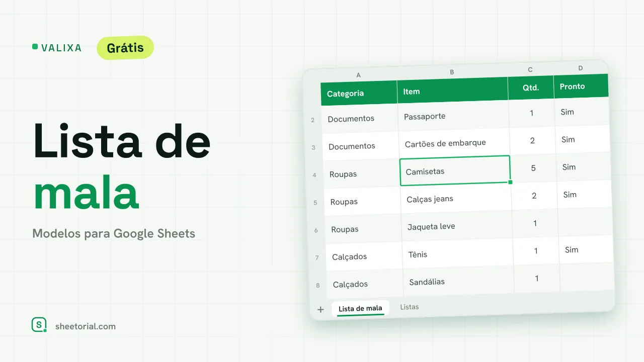The width and height of the screenshot is (644, 362).
Task: Click the "Item" header cell
Action: [x=453, y=90]
